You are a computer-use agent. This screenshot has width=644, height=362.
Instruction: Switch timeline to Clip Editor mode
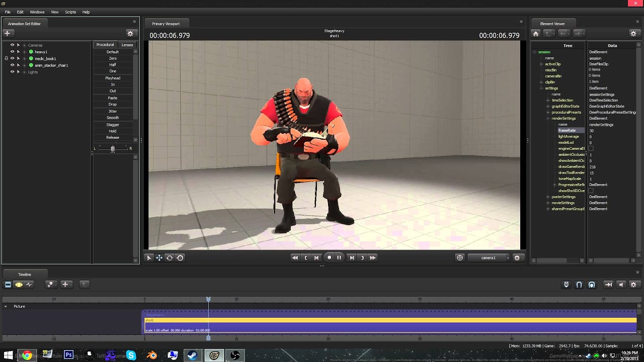point(8,285)
